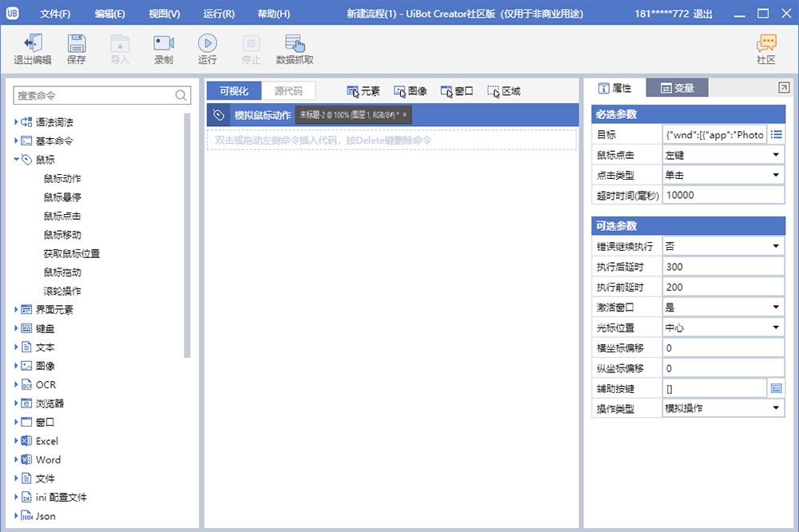The width and height of the screenshot is (799, 532).
Task: Expand 界面元素 tree node
Action: pyautogui.click(x=16, y=309)
